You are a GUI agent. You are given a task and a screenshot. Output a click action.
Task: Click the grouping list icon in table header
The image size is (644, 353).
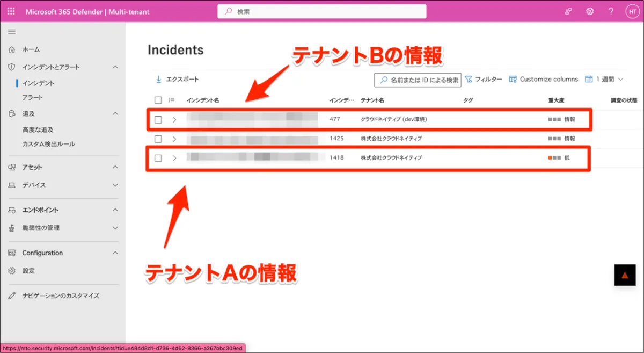[x=172, y=100]
